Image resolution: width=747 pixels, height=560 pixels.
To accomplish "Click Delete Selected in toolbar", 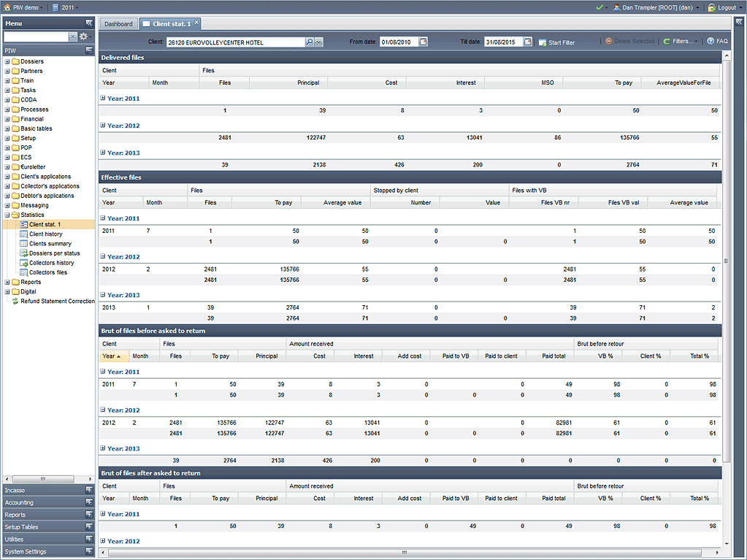I will pos(630,42).
